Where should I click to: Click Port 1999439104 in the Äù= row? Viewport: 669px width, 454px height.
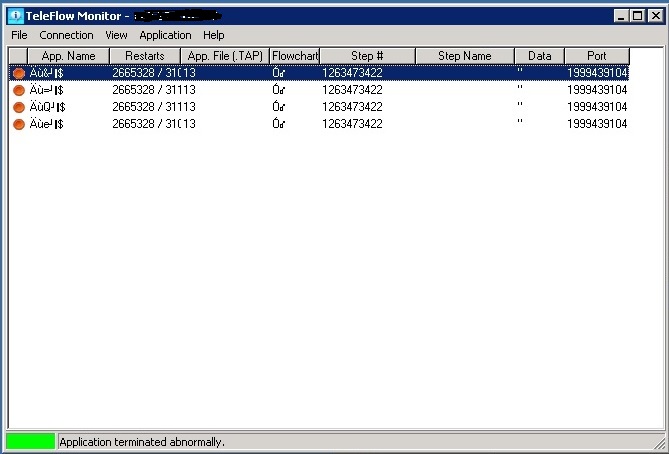point(597,90)
